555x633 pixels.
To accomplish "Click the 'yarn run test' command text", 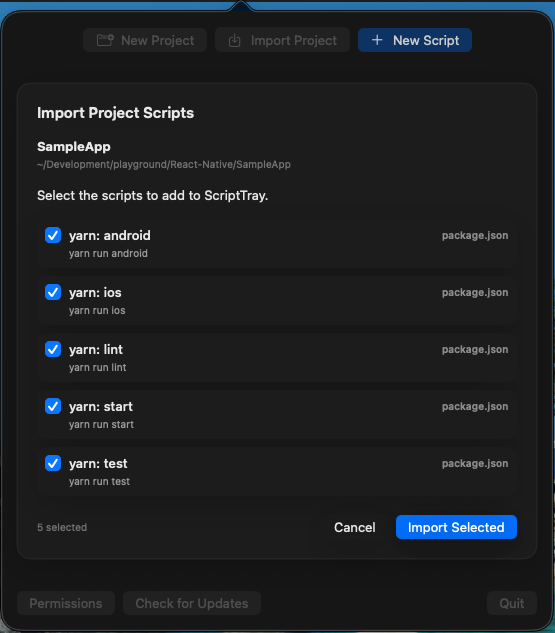I will pyautogui.click(x=99, y=481).
